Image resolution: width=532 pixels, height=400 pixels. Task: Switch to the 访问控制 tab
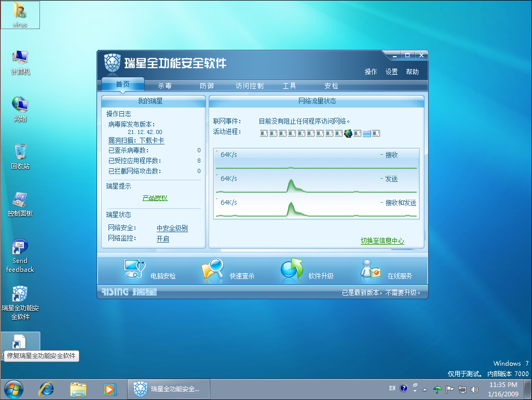tap(249, 86)
